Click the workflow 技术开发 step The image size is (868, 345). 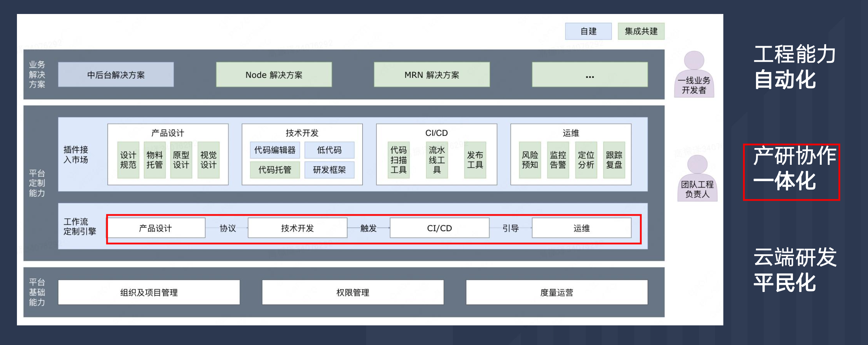(297, 228)
